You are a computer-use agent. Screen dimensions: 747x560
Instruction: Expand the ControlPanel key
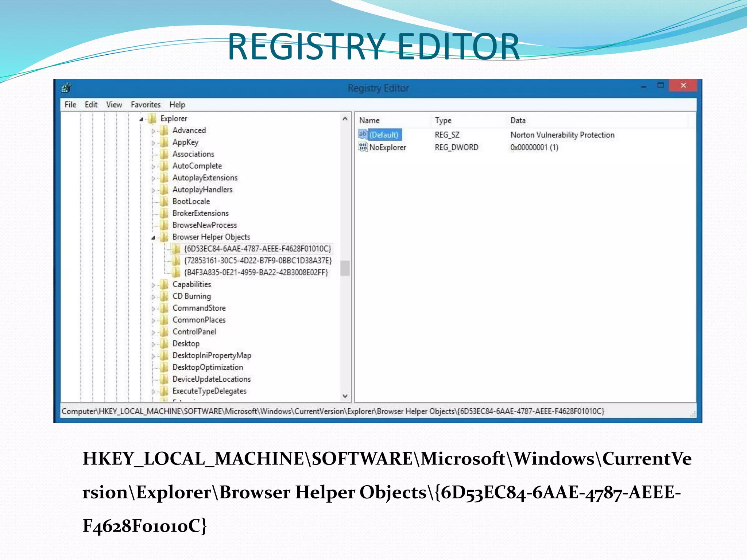tap(153, 332)
